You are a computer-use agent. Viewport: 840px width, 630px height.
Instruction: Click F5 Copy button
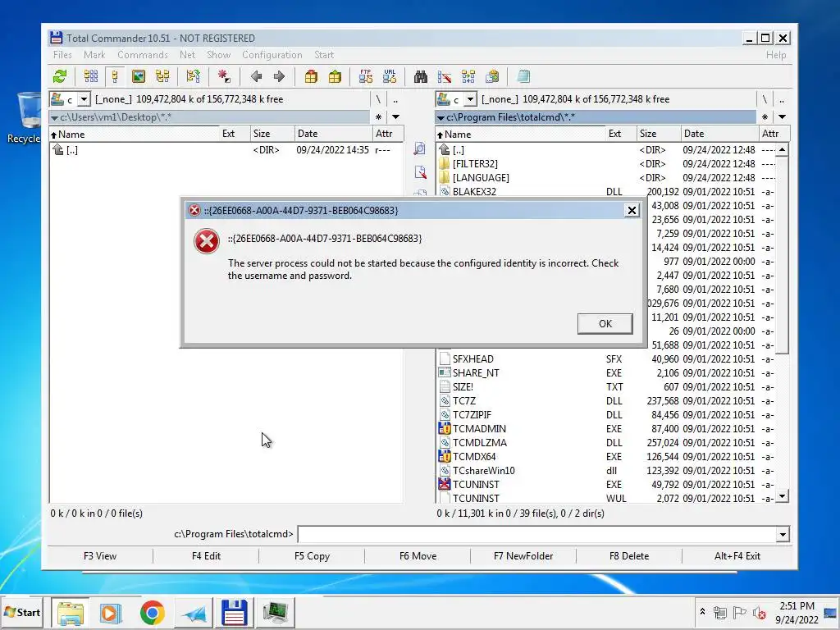click(x=312, y=556)
